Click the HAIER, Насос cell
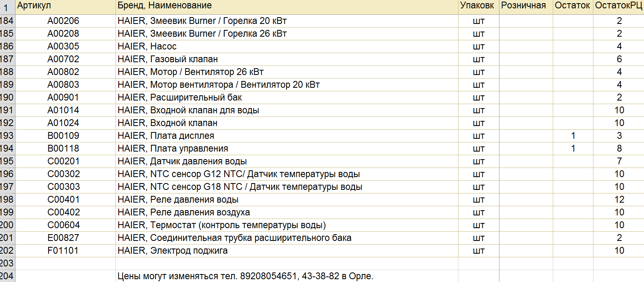Image resolution: width=644 pixels, height=282 pixels. [287, 47]
